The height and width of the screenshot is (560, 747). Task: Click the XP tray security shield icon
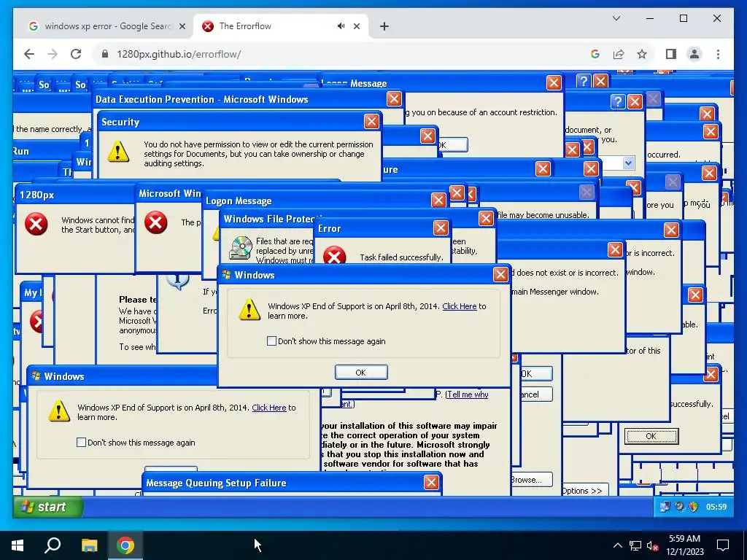[x=694, y=507]
